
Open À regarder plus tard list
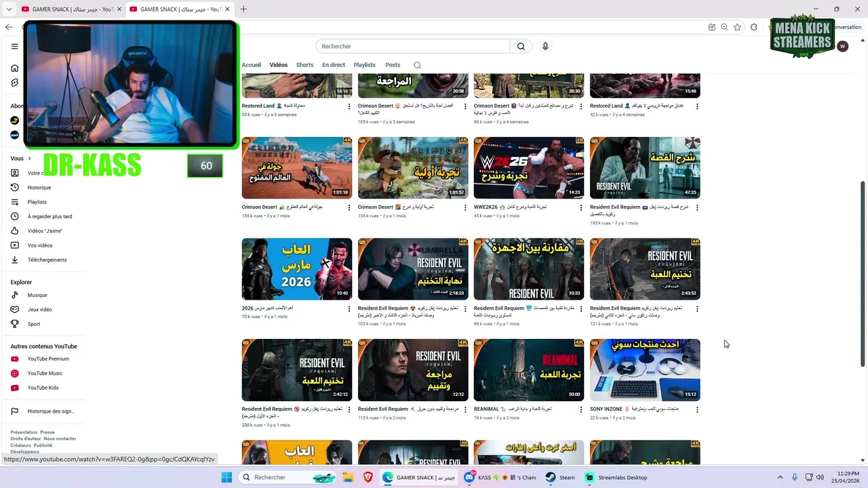coord(50,216)
